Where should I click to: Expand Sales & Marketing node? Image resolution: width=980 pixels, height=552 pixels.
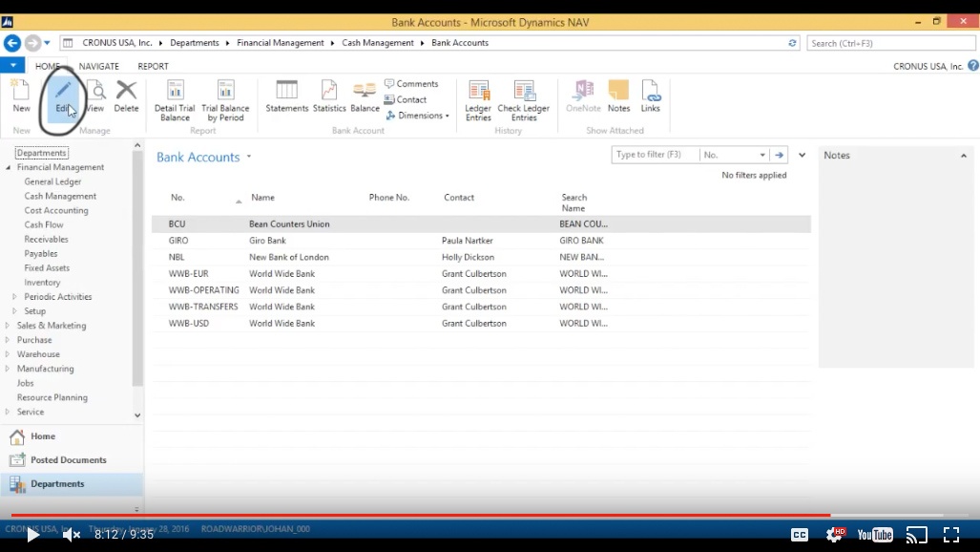[x=8, y=326]
